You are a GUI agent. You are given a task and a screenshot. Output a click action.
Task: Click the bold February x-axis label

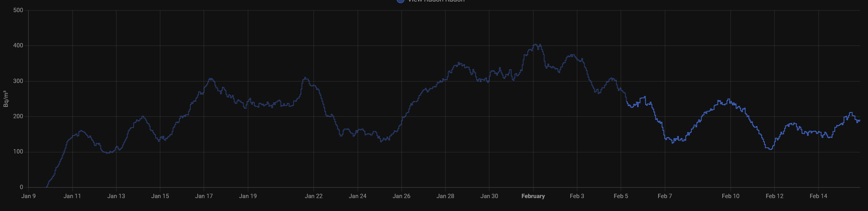533,196
